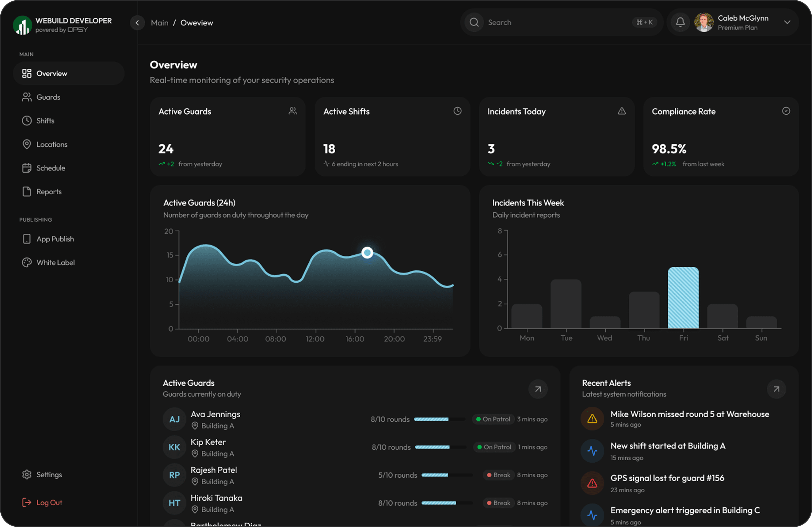The width and height of the screenshot is (812, 527).
Task: Open Settings in the sidebar
Action: pyautogui.click(x=69, y=475)
